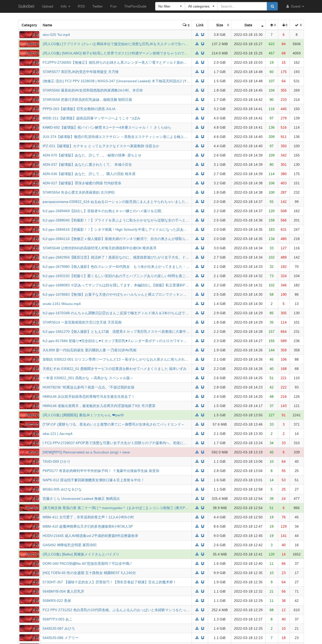Open torrent page for sika-121 | Jav.mp4
Viewport: 322px width, 644px height.
[57, 434]
